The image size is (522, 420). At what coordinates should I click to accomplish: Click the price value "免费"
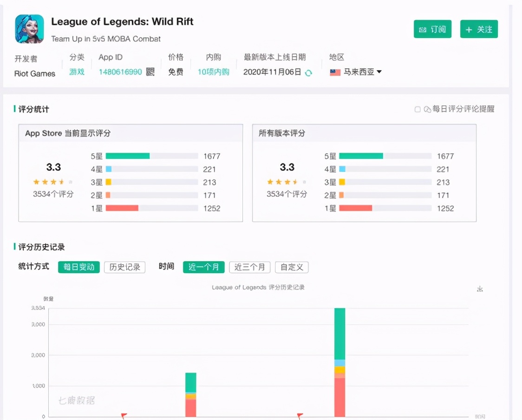176,72
